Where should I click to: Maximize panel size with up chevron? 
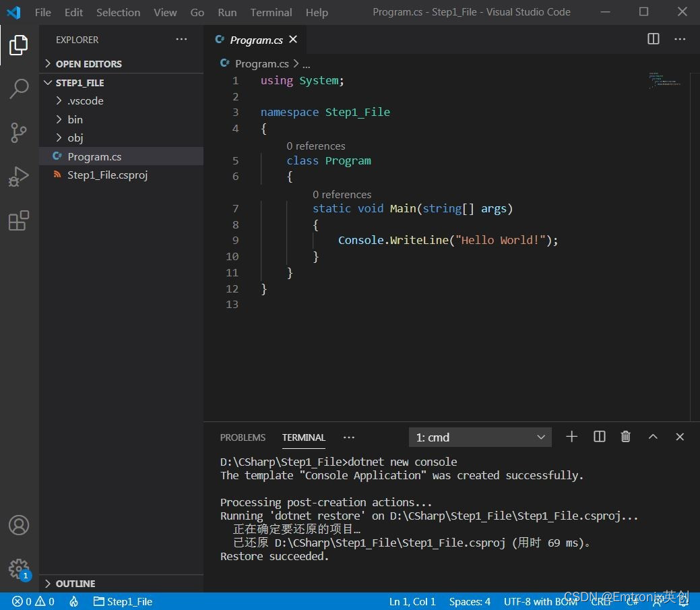point(653,436)
